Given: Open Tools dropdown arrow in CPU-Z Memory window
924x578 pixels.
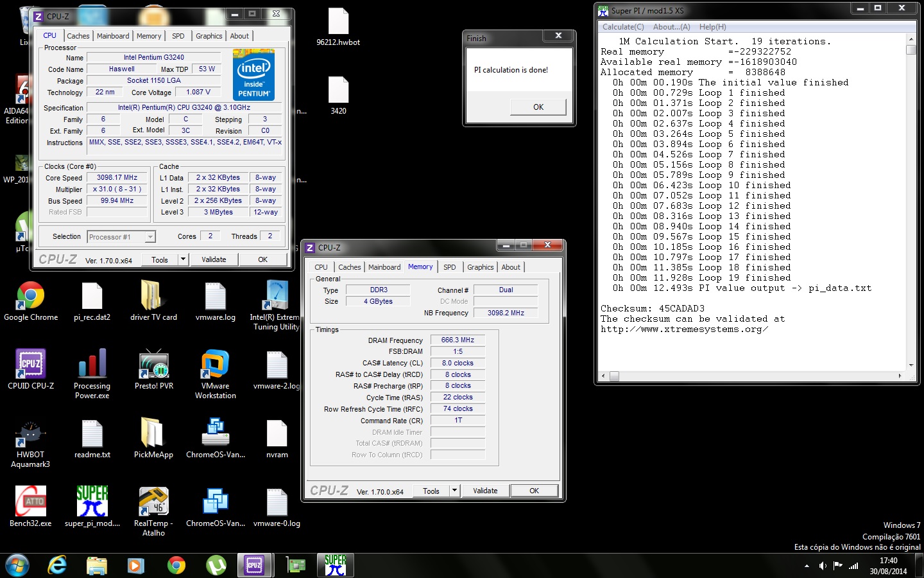Looking at the screenshot, I should pos(454,491).
